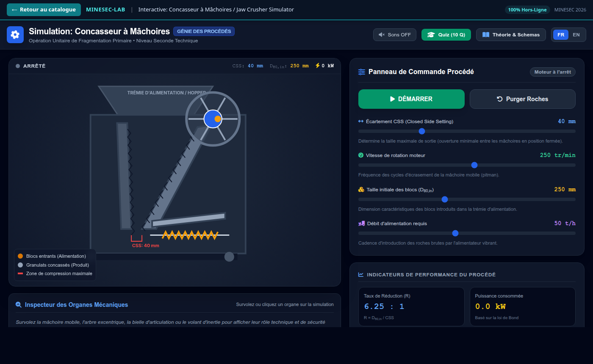
Task: Adjust the Écartement CSS slider
Action: 467,131
